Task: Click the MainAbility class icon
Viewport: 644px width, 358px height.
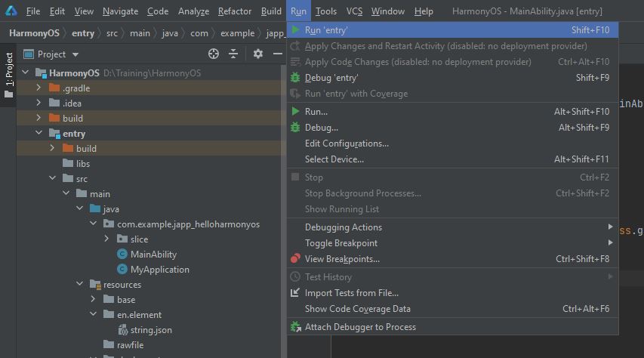Action: click(x=122, y=254)
